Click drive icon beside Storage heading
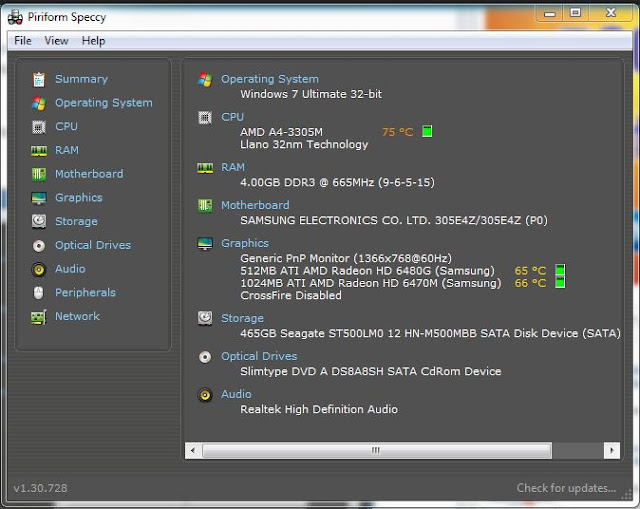Viewport: 640px width, 509px height. (205, 318)
